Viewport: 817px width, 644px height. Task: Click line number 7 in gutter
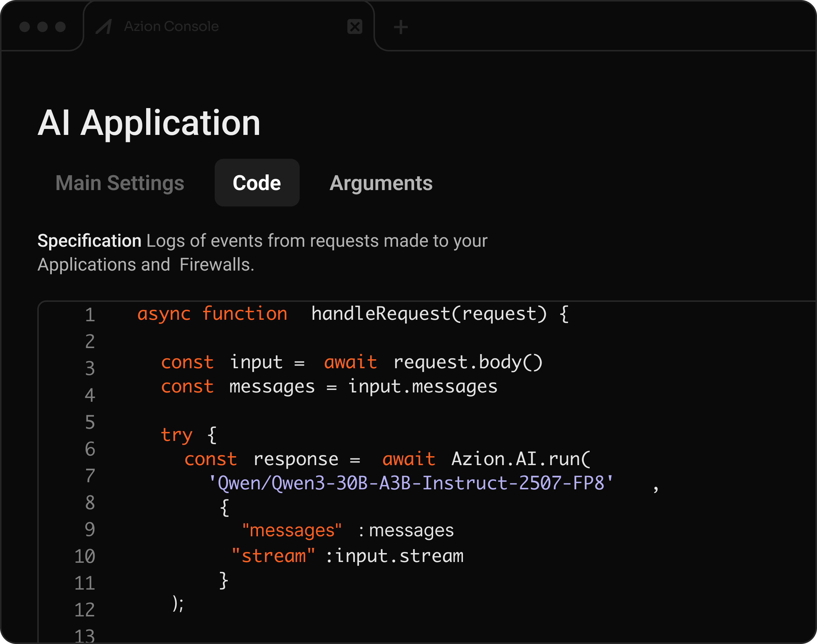pos(90,476)
